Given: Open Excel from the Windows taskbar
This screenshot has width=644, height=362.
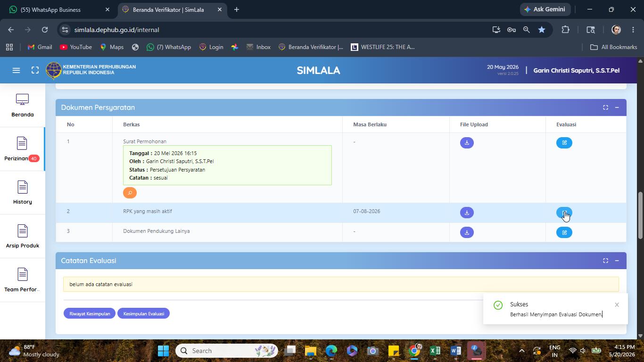Looking at the screenshot, I should click(x=435, y=351).
